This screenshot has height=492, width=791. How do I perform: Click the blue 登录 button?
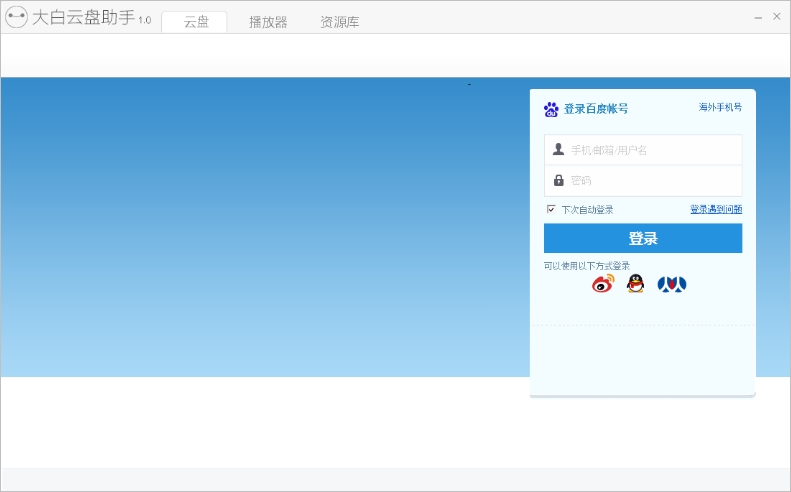point(643,238)
